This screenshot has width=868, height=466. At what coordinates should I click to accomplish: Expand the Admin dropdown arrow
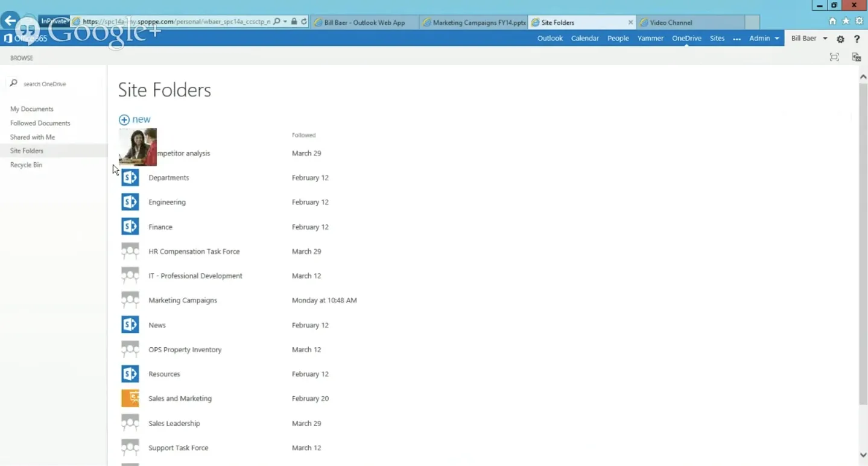tap(777, 39)
